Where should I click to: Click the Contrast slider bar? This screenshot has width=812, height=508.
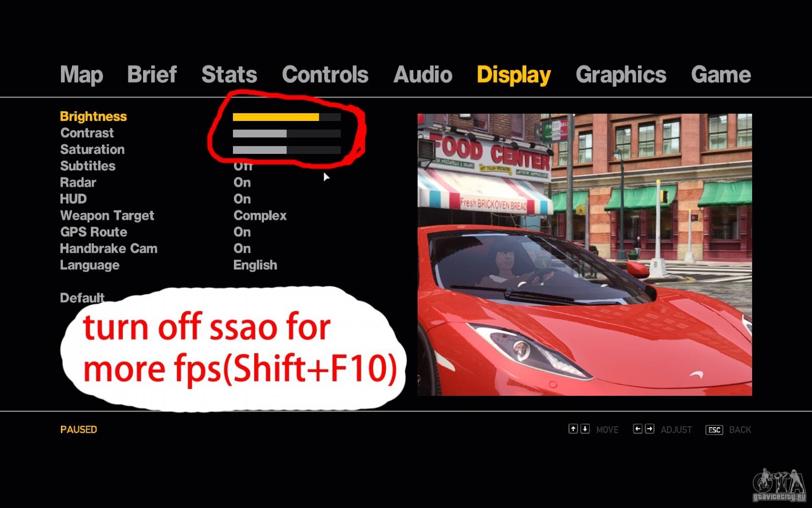click(x=287, y=134)
